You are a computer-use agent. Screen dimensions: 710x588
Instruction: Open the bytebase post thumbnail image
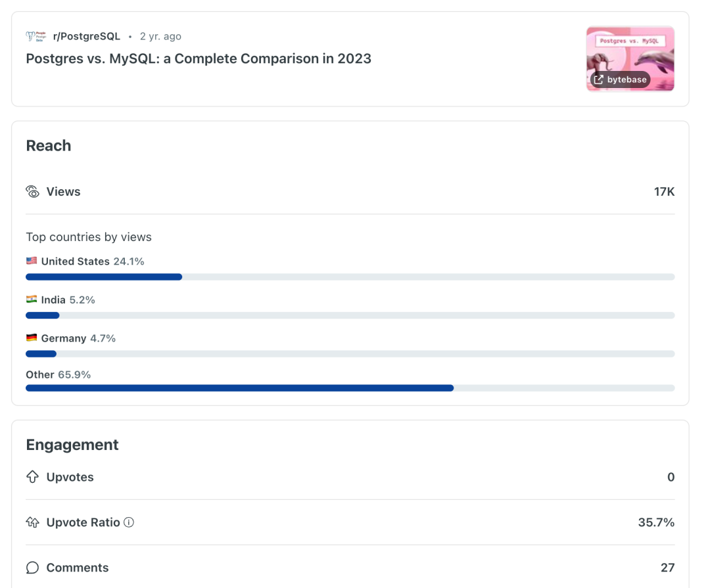[x=630, y=58]
